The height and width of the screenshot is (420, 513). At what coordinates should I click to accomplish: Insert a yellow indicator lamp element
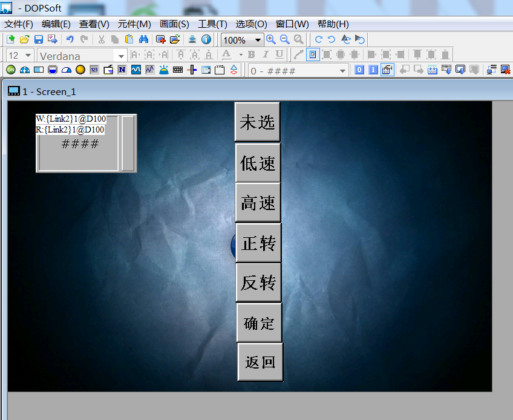80,70
